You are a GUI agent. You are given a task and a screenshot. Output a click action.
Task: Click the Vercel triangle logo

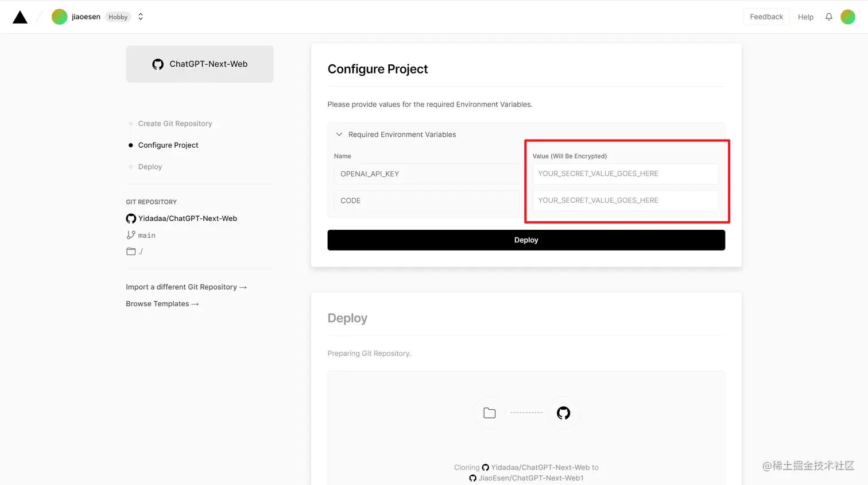click(20, 17)
